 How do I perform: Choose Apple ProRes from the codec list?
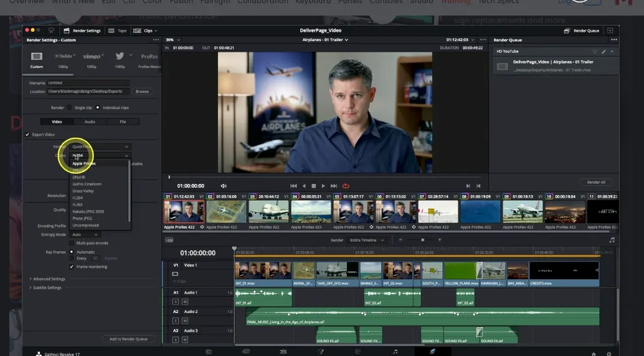[x=84, y=163]
